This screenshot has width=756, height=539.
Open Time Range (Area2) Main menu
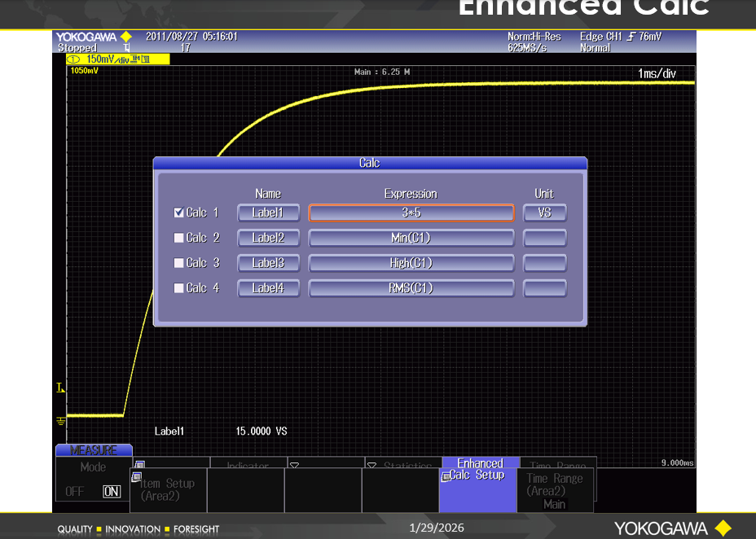[x=554, y=491]
